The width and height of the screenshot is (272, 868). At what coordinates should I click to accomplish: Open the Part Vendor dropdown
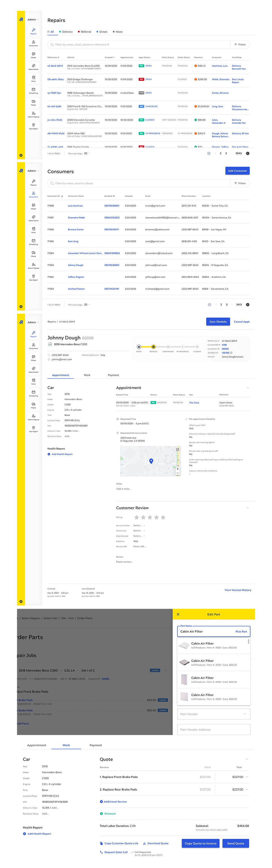tap(213, 714)
